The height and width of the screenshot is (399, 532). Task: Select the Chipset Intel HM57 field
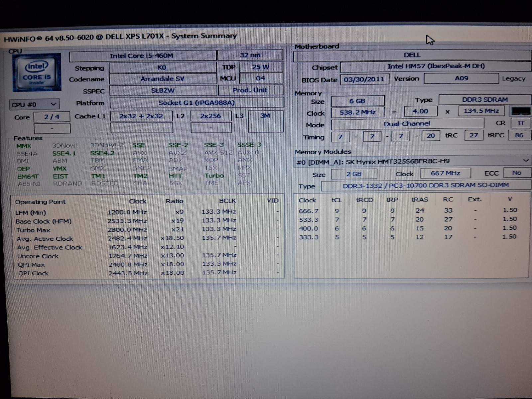click(x=436, y=66)
